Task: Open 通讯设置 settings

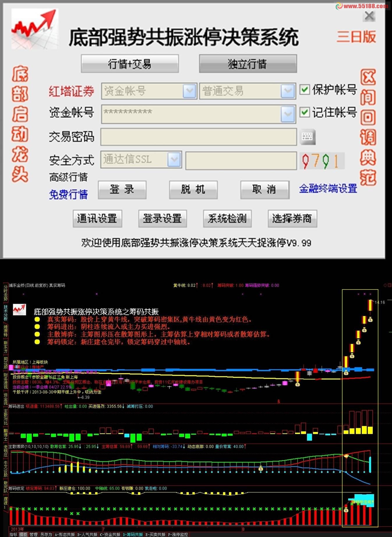Action: point(97,218)
